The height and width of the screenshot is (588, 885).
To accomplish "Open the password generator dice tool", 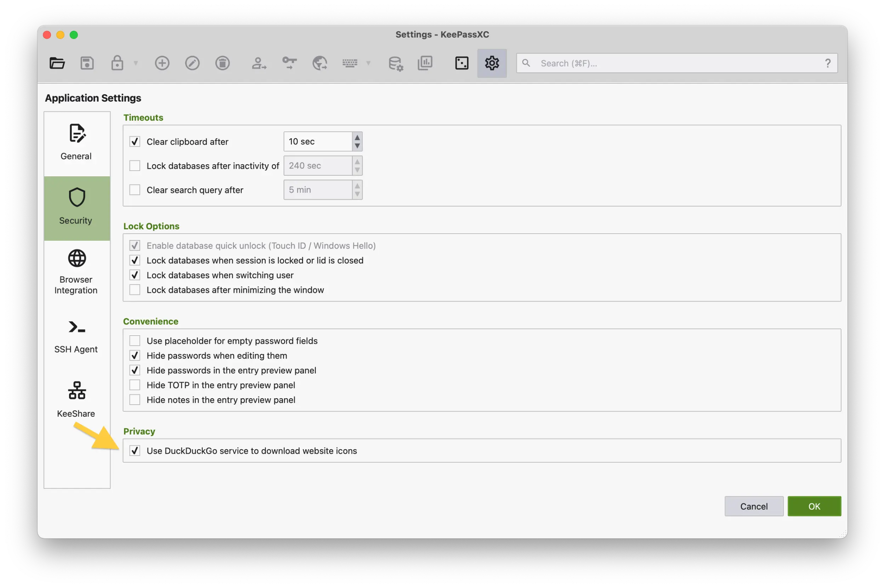I will [x=461, y=63].
